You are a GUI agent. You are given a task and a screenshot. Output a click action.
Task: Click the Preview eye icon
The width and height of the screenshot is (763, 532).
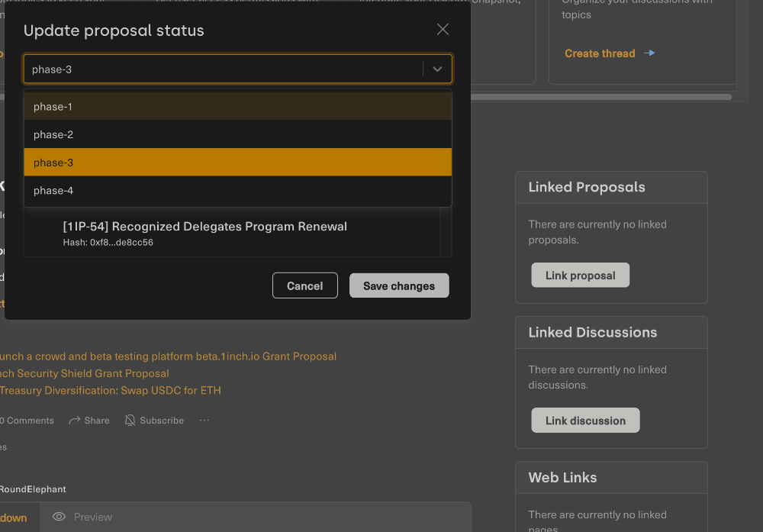pos(59,517)
